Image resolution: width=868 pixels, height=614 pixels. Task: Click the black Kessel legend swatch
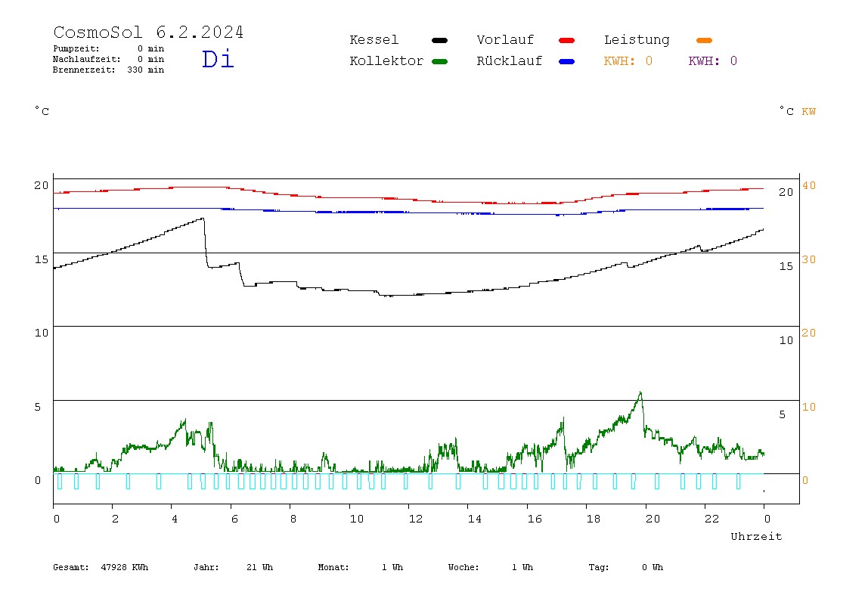(439, 40)
